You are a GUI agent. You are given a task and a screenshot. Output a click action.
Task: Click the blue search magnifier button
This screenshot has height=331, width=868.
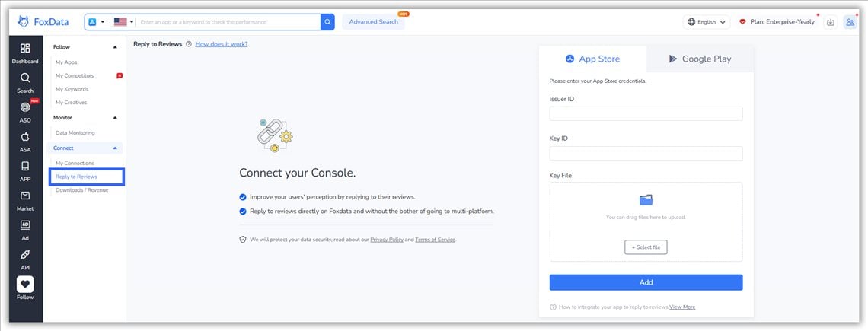tap(327, 22)
